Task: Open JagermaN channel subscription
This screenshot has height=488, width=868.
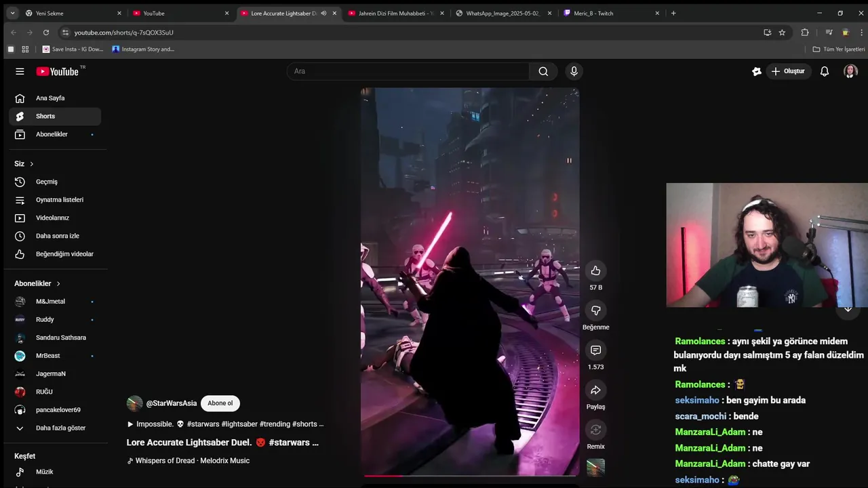Action: point(55,374)
